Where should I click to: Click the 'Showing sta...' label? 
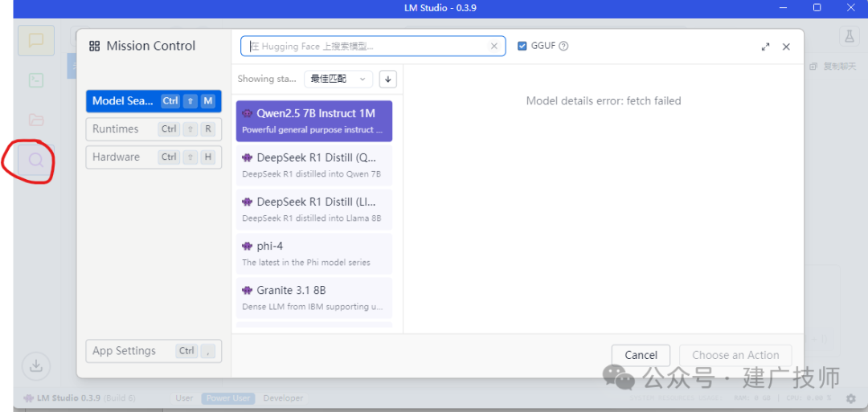[267, 79]
